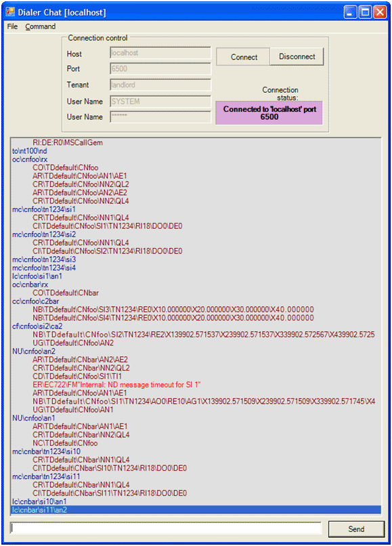392x546 pixels.
Task: Click the masked password field
Action: (x=160, y=117)
